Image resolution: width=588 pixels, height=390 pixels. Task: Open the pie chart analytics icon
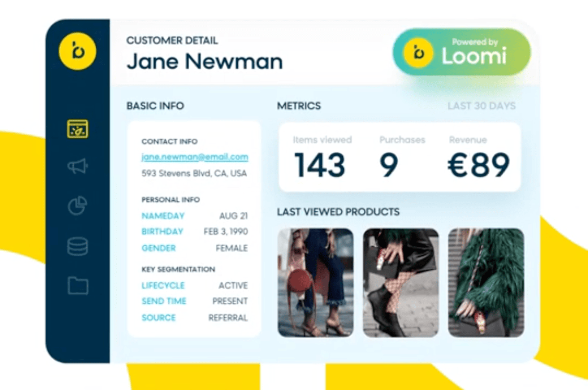pos(77,206)
